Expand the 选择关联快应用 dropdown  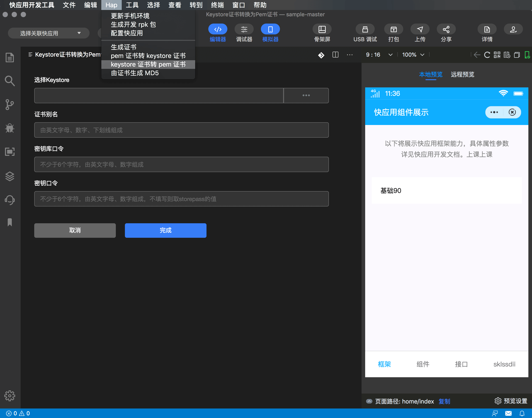[x=48, y=33]
